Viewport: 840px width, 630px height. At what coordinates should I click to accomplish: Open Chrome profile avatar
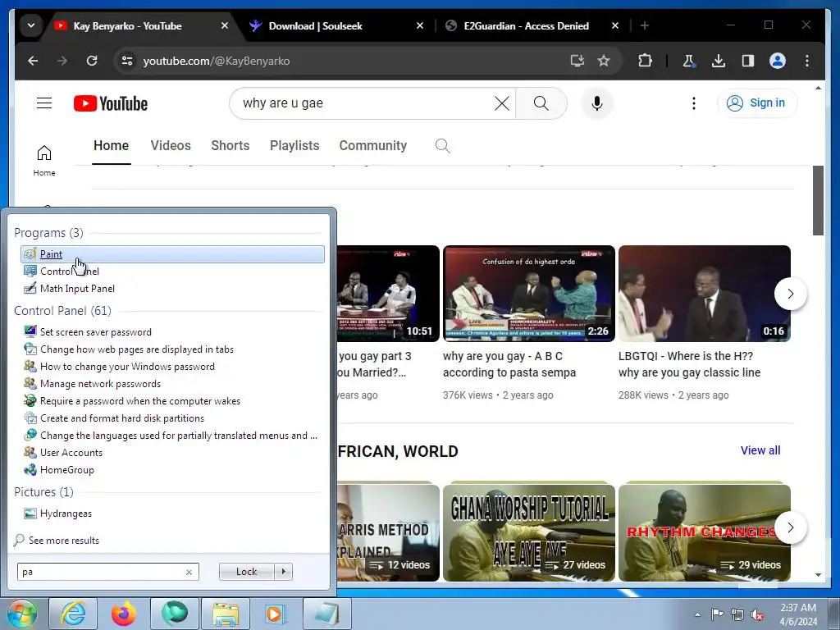point(778,61)
